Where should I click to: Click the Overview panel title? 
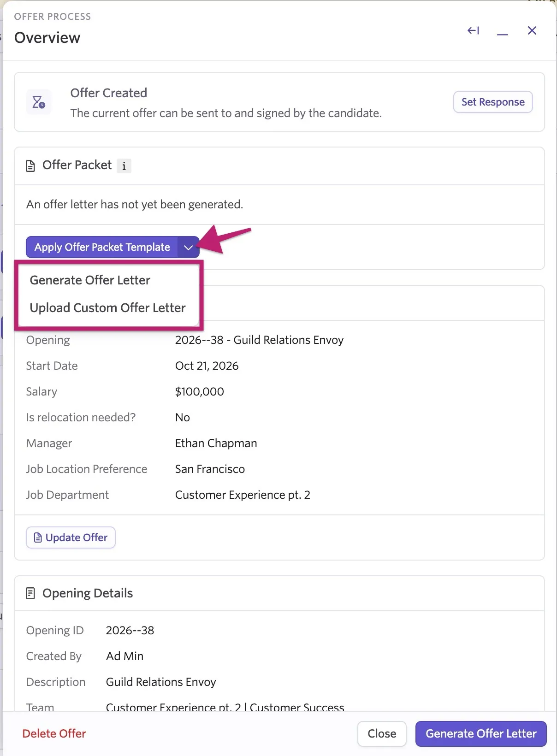pos(47,38)
